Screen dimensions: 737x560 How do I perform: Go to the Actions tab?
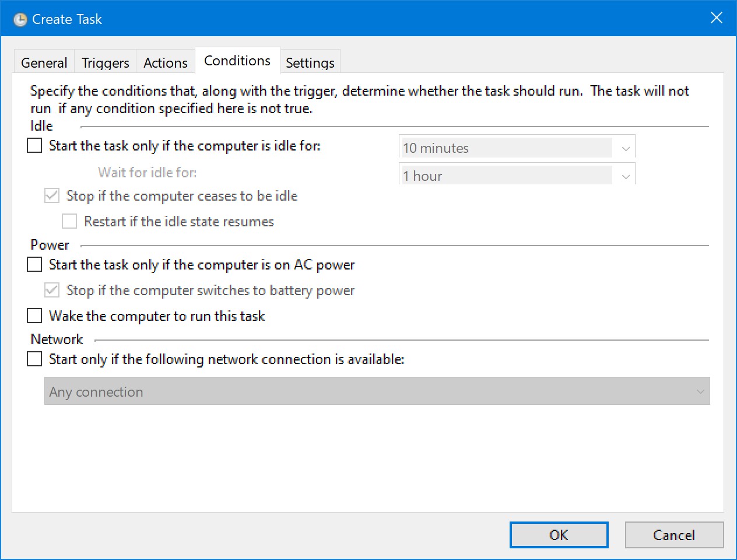[166, 62]
